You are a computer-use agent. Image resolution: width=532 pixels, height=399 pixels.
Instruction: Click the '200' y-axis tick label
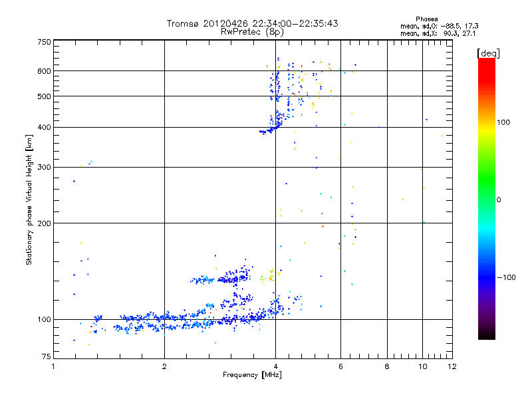pos(44,223)
